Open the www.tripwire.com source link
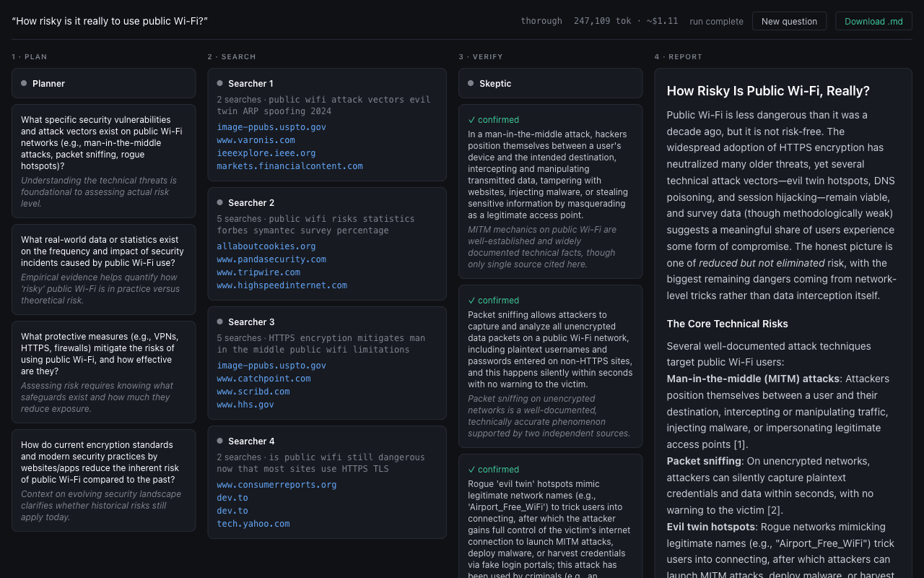This screenshot has width=924, height=578. tap(258, 272)
